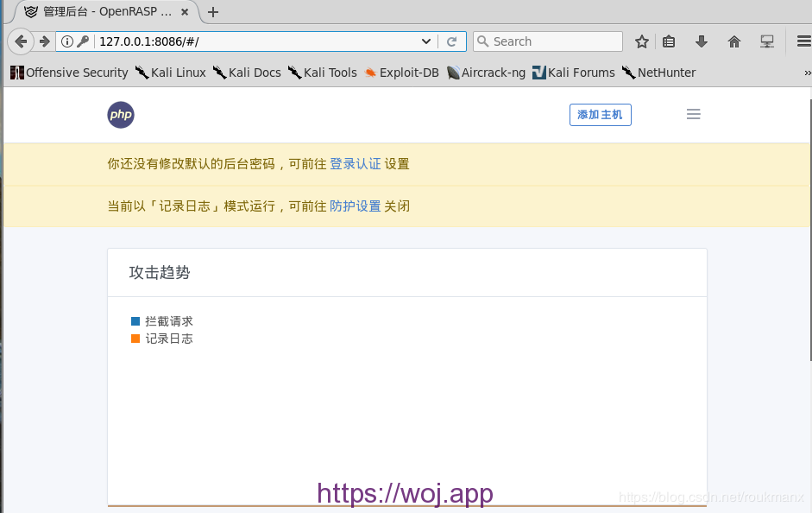Click the 拦截请求 legend label
The width and height of the screenshot is (812, 513).
169,321
